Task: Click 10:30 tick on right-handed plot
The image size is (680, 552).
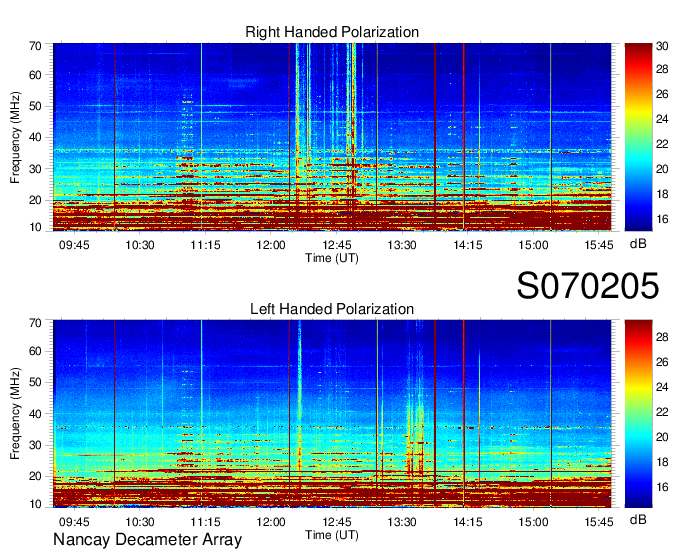Action: (x=140, y=245)
